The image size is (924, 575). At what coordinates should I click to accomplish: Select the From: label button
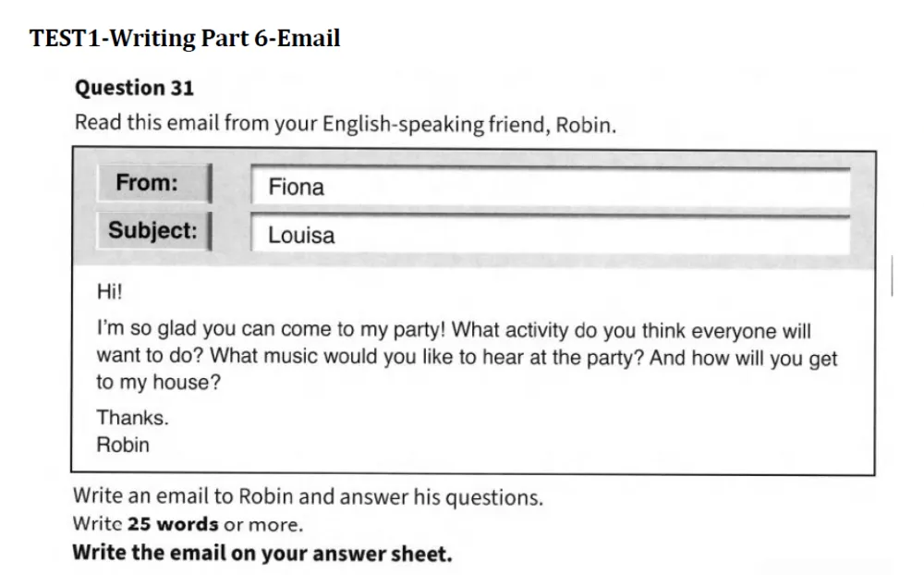pos(154,183)
